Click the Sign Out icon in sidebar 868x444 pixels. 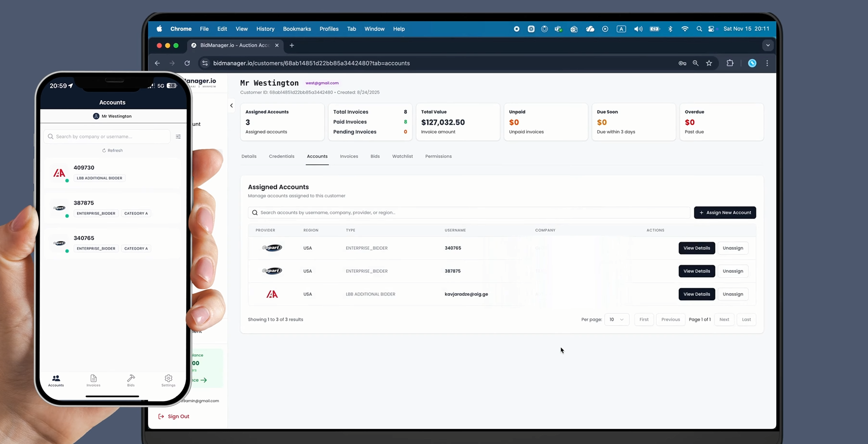coord(161,417)
